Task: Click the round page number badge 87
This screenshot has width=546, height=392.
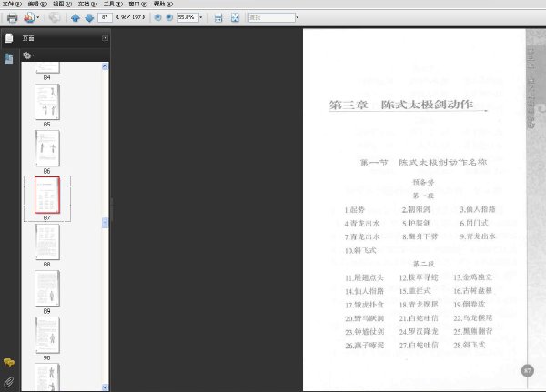Action: coord(528,371)
